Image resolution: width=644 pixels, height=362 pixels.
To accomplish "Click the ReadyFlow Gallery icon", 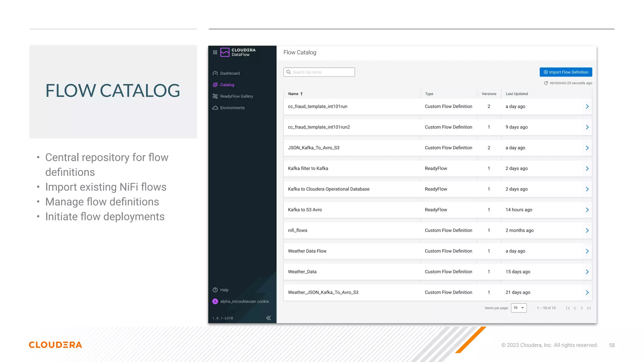I will tap(215, 96).
